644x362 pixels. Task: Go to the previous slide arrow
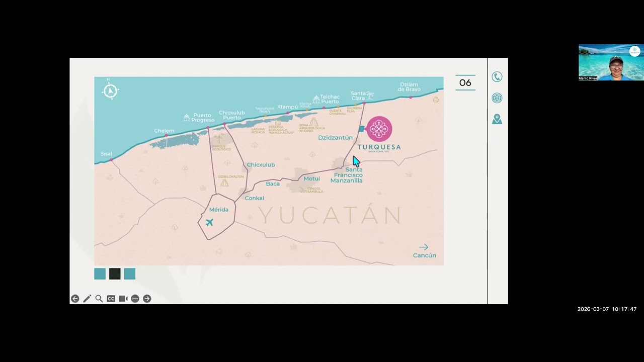(75, 299)
